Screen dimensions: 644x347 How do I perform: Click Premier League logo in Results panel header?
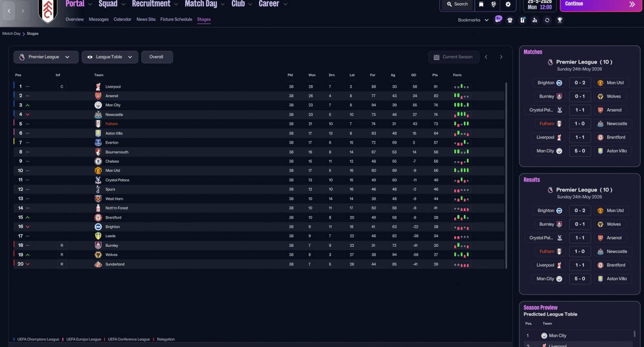pyautogui.click(x=549, y=190)
